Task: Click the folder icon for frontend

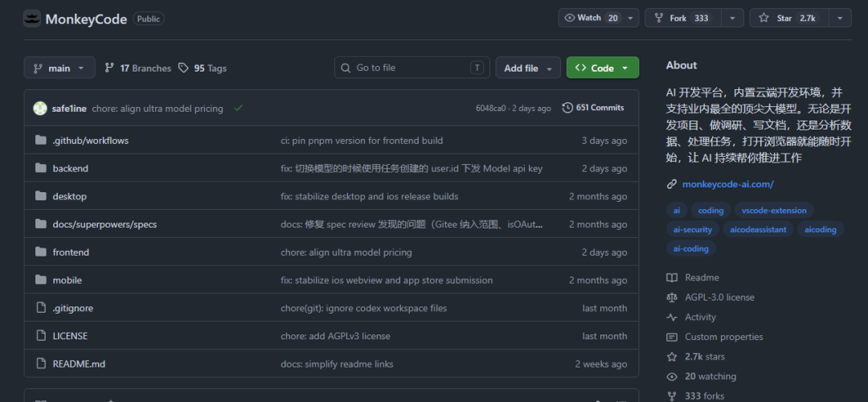Action: tap(40, 252)
